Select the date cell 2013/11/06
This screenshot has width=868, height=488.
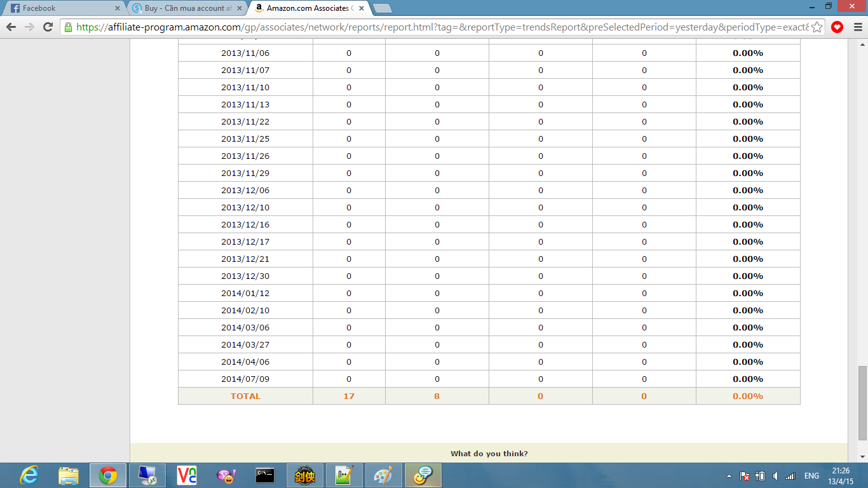click(x=245, y=53)
